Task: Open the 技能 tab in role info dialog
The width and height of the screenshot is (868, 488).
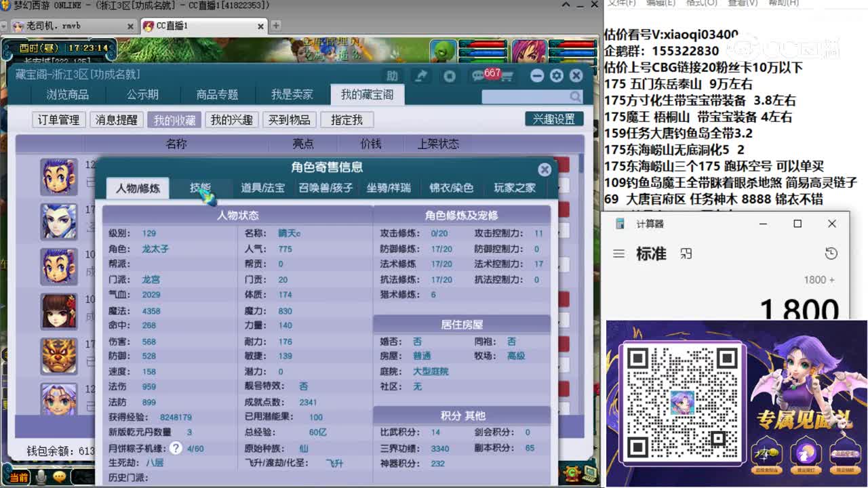Action: (x=200, y=188)
